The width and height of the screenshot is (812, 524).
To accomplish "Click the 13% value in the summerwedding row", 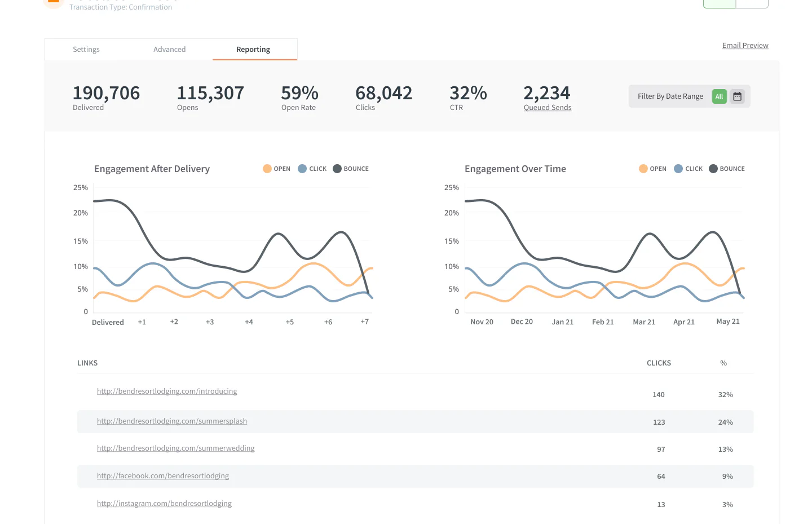I will (726, 450).
